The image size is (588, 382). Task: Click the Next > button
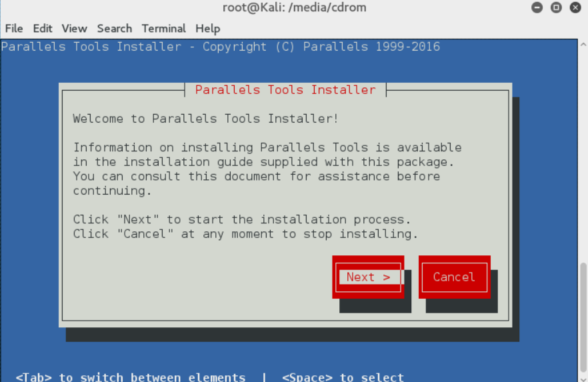click(x=368, y=277)
